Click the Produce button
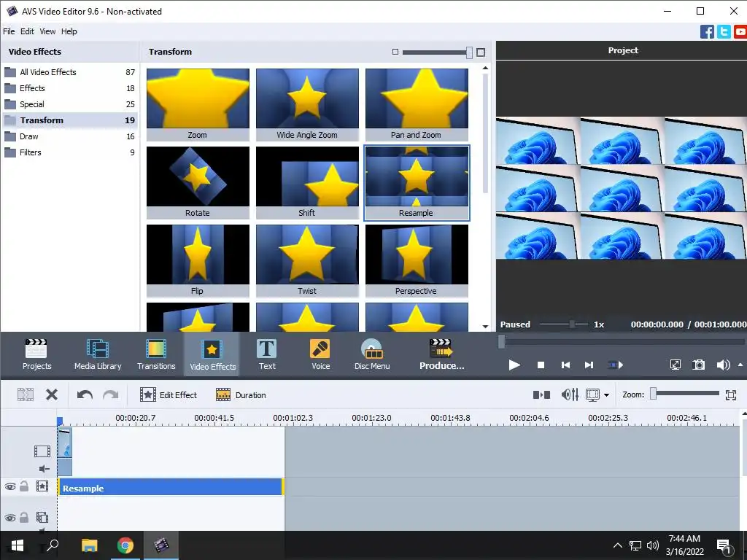Image resolution: width=747 pixels, height=560 pixels. (x=441, y=354)
